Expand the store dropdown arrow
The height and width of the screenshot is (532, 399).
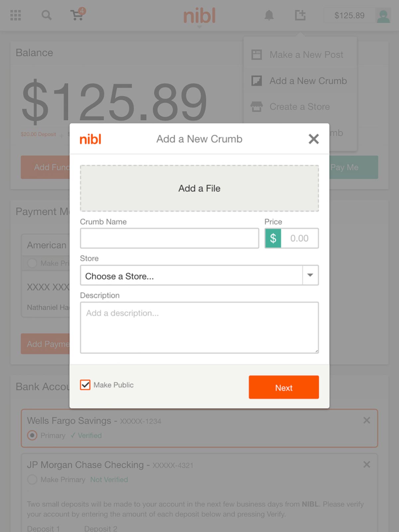(x=311, y=275)
